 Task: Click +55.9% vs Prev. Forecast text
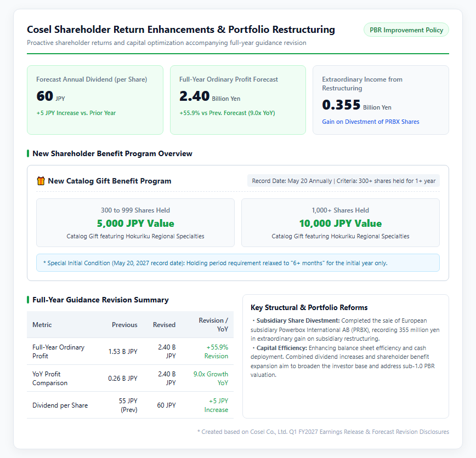[227, 113]
